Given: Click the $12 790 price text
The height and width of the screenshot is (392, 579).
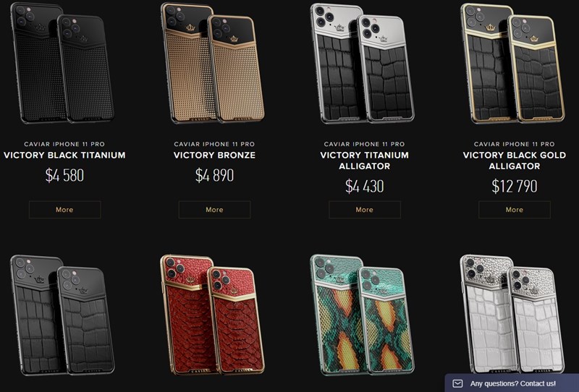Looking at the screenshot, I should click(x=515, y=186).
